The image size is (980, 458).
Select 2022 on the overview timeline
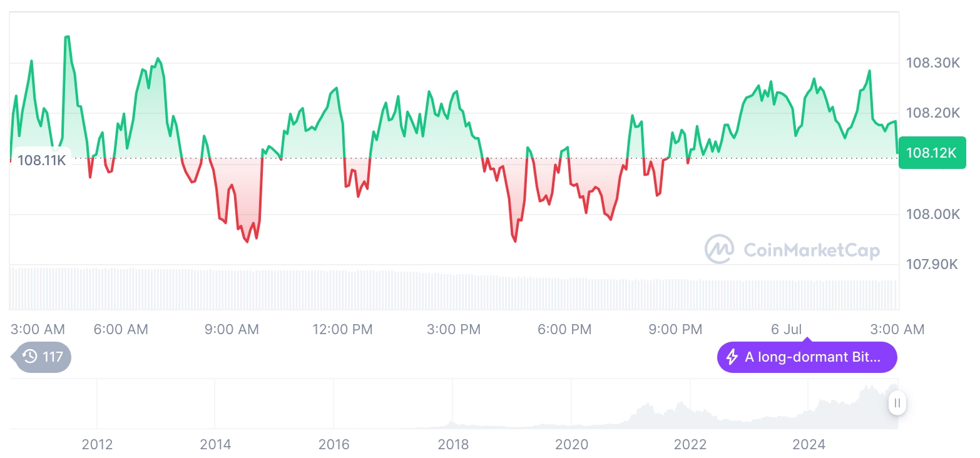(x=690, y=445)
